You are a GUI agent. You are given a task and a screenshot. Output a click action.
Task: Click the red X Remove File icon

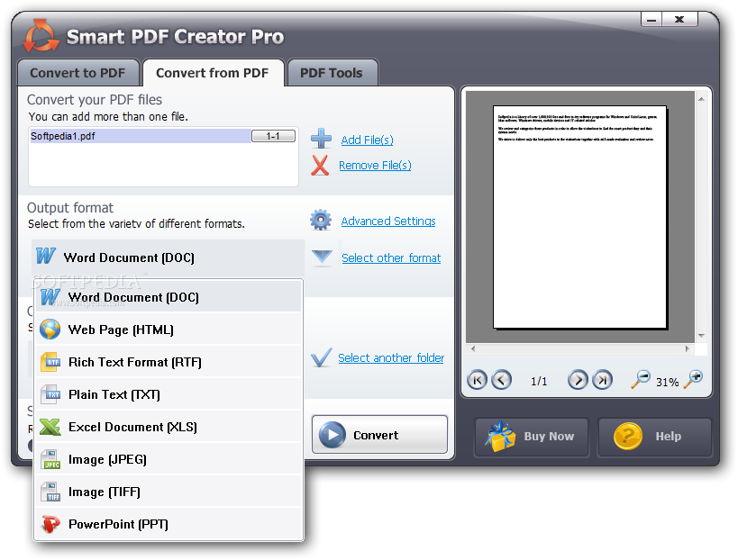tap(320, 166)
